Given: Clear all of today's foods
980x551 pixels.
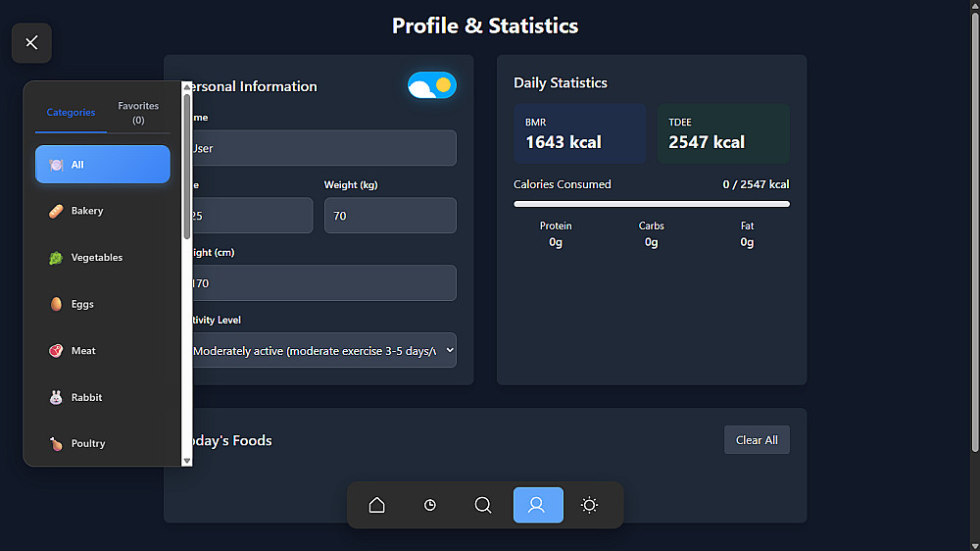Looking at the screenshot, I should pos(757,440).
